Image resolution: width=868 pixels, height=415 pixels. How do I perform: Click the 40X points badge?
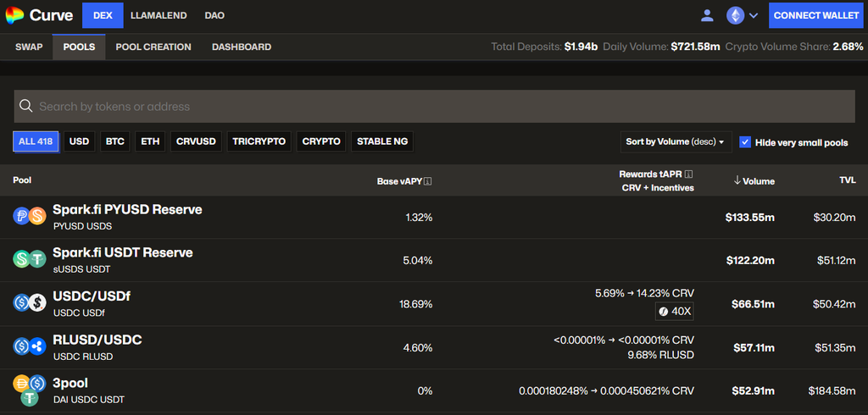[x=675, y=312]
